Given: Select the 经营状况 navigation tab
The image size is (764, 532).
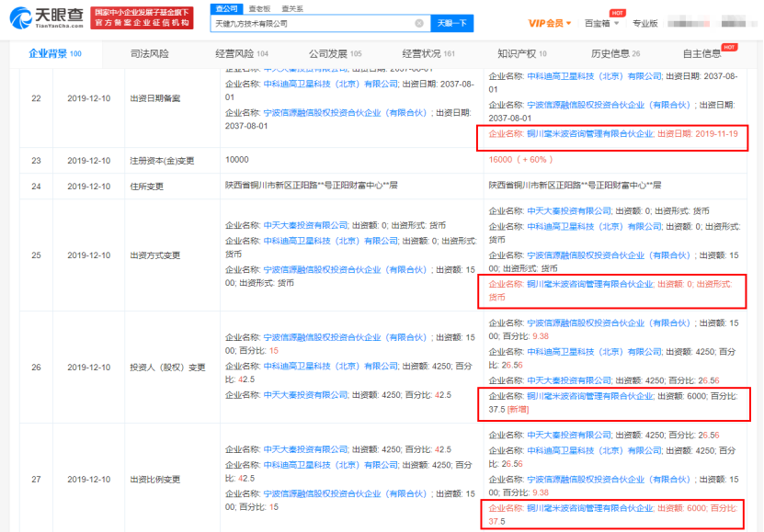Looking at the screenshot, I should coord(428,53).
